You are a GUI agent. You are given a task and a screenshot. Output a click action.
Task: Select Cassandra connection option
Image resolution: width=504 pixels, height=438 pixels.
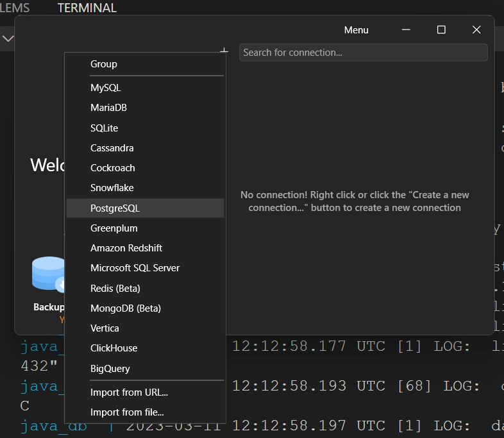click(145, 148)
